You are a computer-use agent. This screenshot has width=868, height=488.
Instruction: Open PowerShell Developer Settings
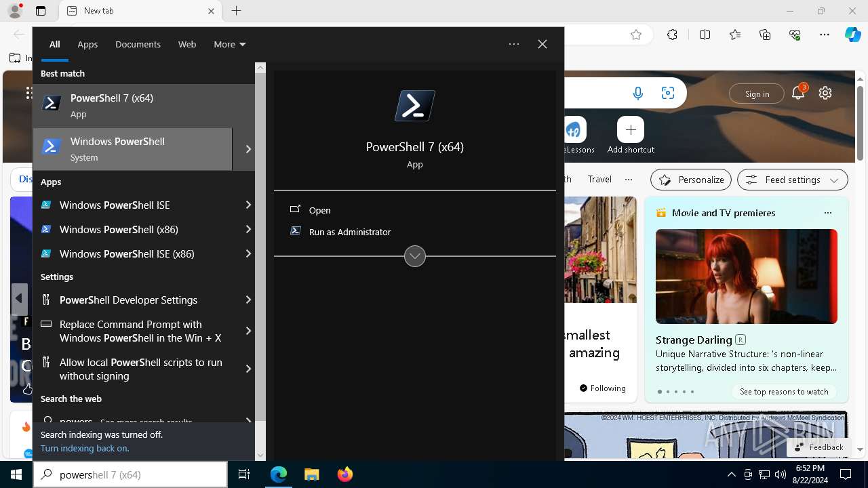[136, 300]
